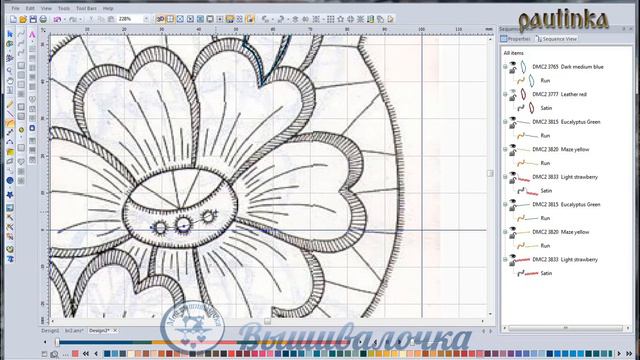The height and width of the screenshot is (360, 640).
Task: Click the star icon in the top toolbar
Action: tap(340, 19)
